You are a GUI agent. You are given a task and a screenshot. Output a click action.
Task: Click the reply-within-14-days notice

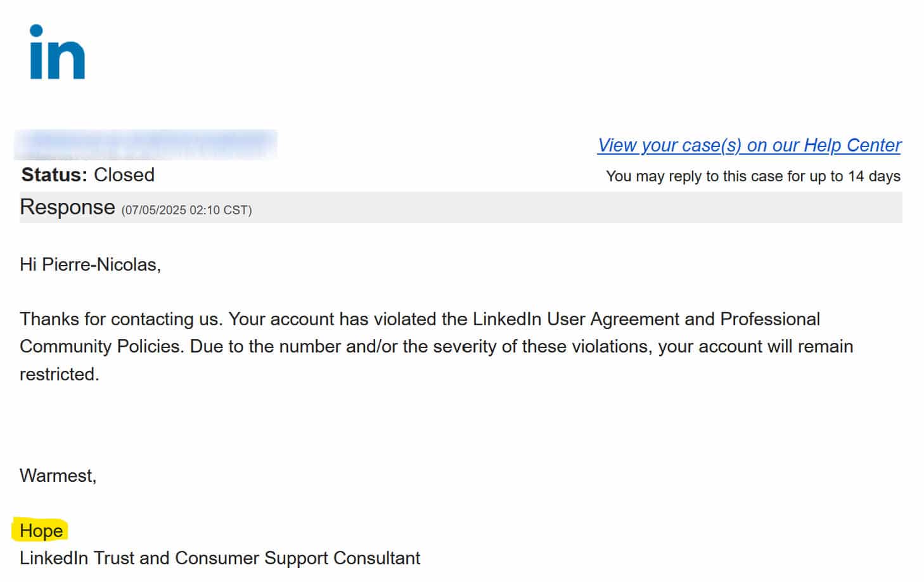(753, 176)
